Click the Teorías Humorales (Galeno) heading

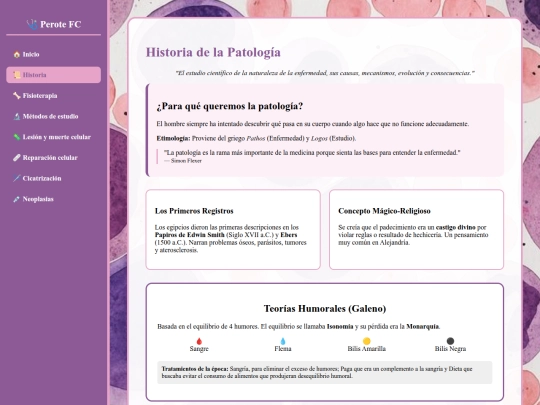325,308
